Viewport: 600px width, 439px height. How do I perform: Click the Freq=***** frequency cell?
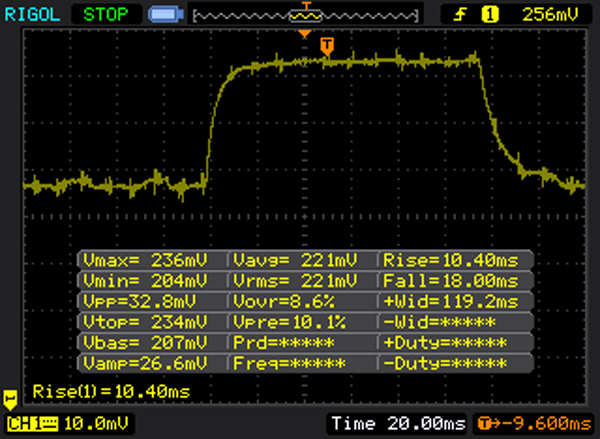click(289, 363)
